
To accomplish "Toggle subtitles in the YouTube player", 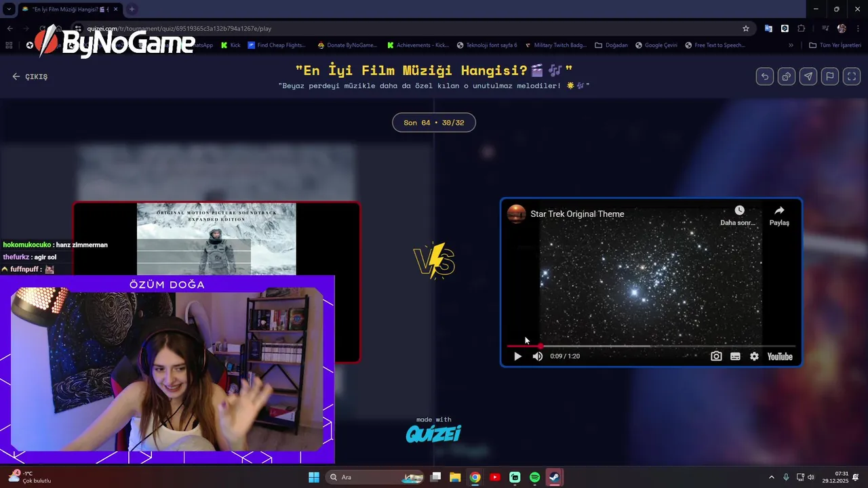I will pyautogui.click(x=735, y=357).
